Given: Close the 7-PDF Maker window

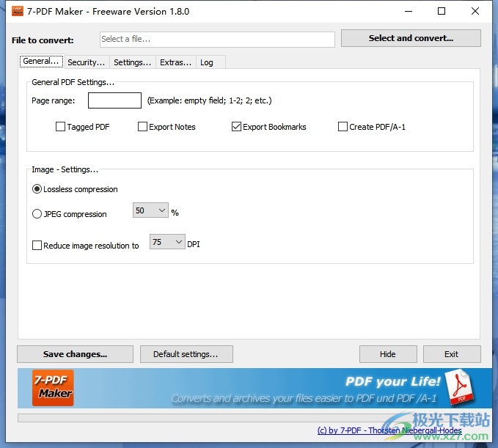Looking at the screenshot, I should [475, 12].
